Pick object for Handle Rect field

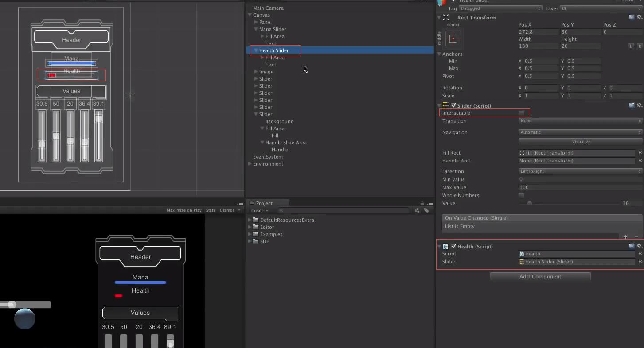click(640, 161)
